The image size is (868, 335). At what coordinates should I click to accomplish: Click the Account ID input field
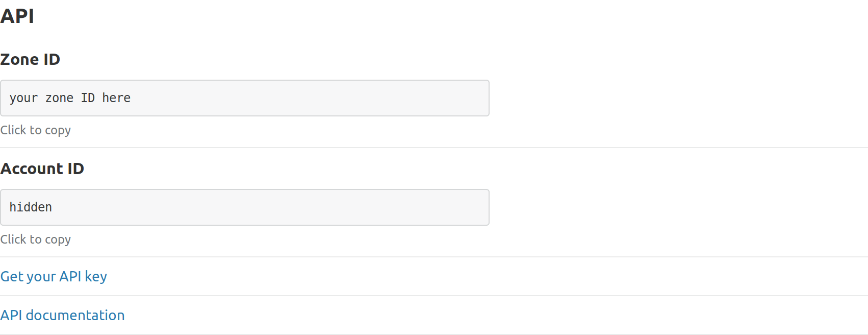click(x=245, y=207)
